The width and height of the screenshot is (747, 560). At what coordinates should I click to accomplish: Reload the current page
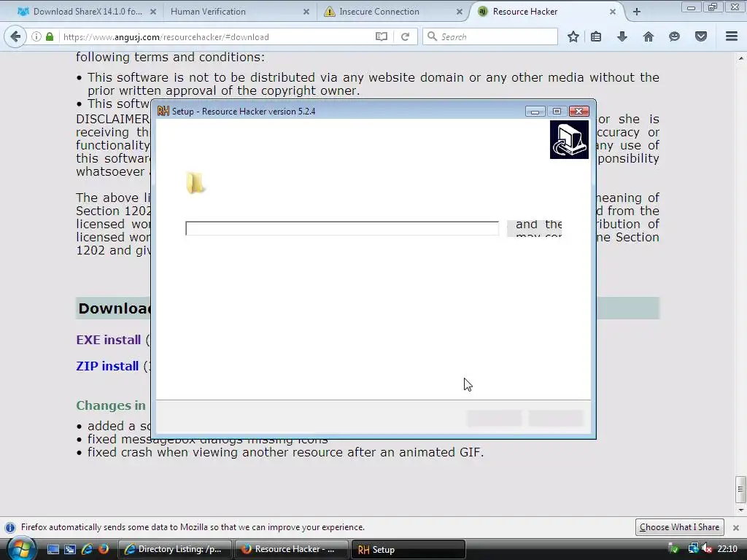click(405, 36)
